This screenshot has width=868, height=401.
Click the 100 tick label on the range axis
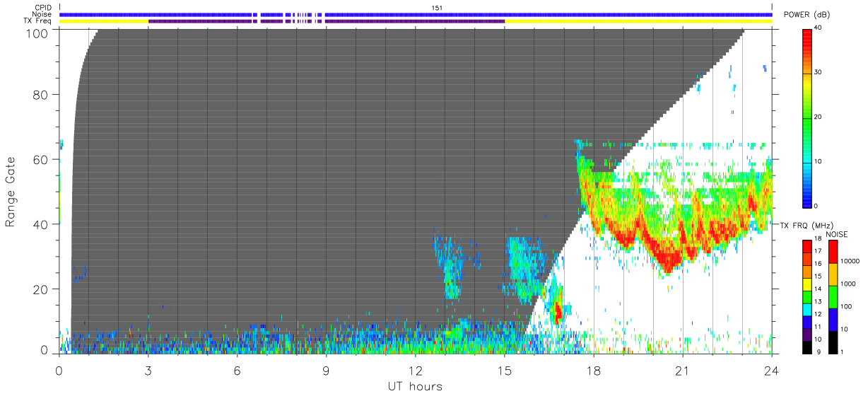35,33
